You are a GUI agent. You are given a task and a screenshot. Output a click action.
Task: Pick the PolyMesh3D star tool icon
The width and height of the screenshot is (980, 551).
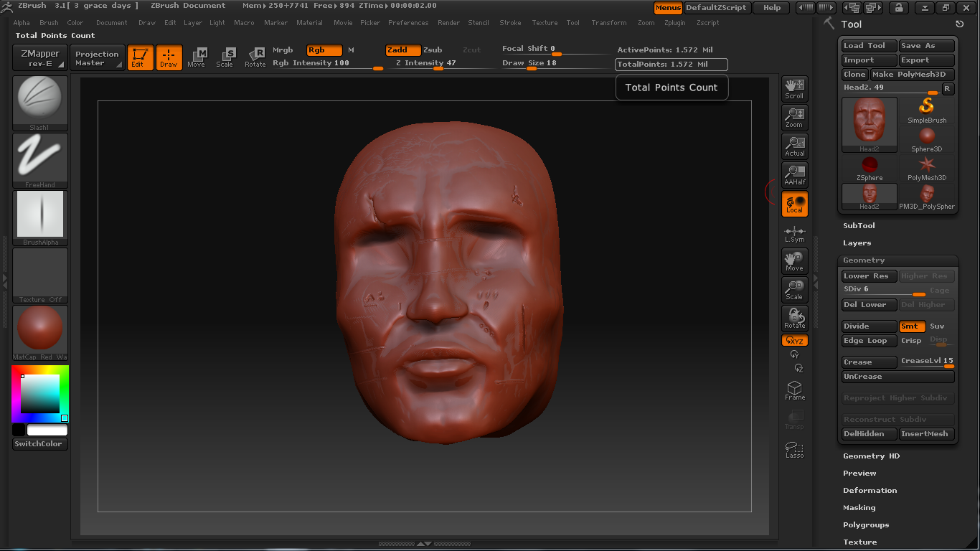pyautogui.click(x=927, y=168)
